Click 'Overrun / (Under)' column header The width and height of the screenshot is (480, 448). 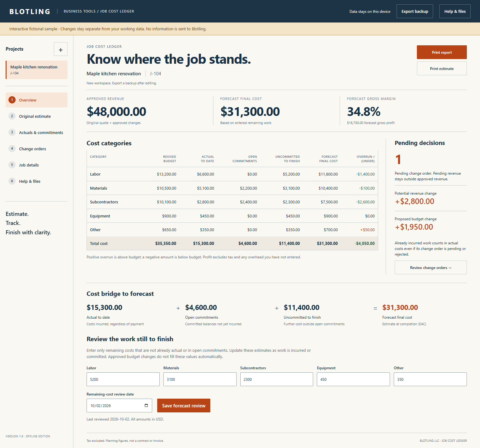tap(366, 159)
